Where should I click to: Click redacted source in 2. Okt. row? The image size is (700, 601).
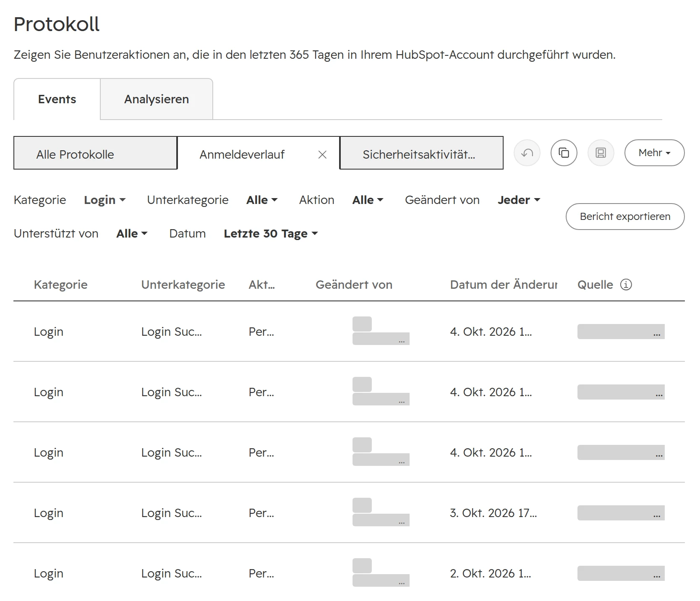tap(621, 573)
